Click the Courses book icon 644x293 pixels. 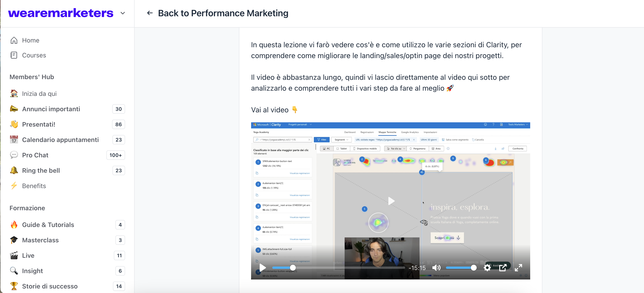pos(14,55)
